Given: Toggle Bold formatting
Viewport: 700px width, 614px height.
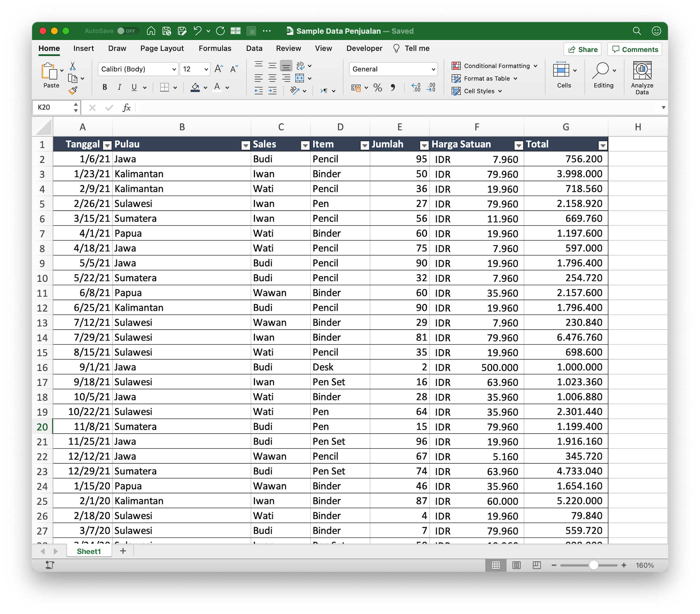Looking at the screenshot, I should coord(105,88).
